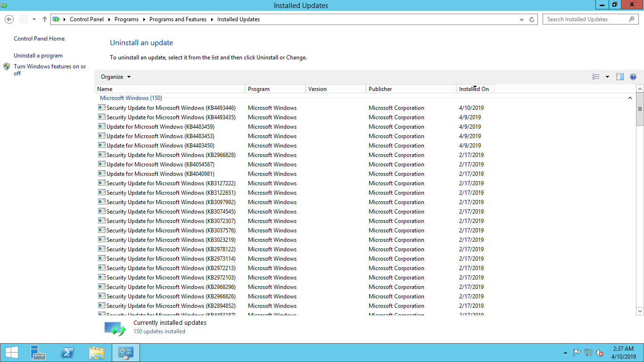Open Help with the question mark icon
Image resolution: width=644 pixels, height=362 pixels.
(x=633, y=77)
